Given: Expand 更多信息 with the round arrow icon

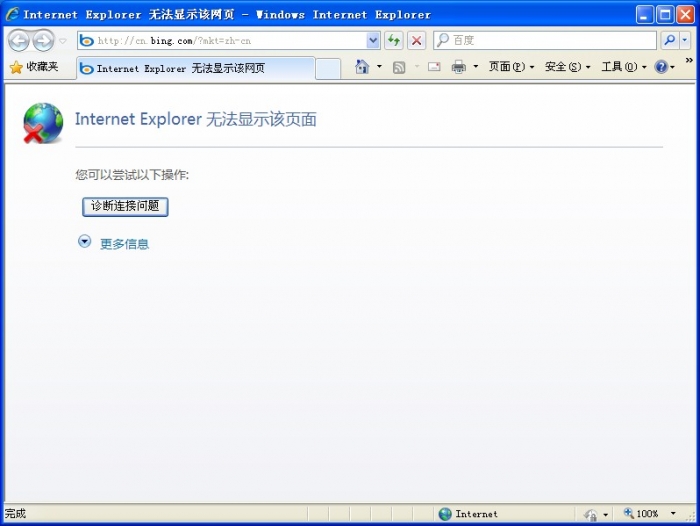Looking at the screenshot, I should [x=84, y=242].
